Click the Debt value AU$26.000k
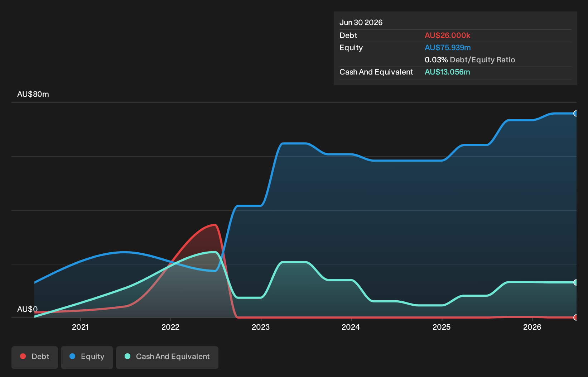Image resolution: width=588 pixels, height=377 pixels. (x=448, y=35)
